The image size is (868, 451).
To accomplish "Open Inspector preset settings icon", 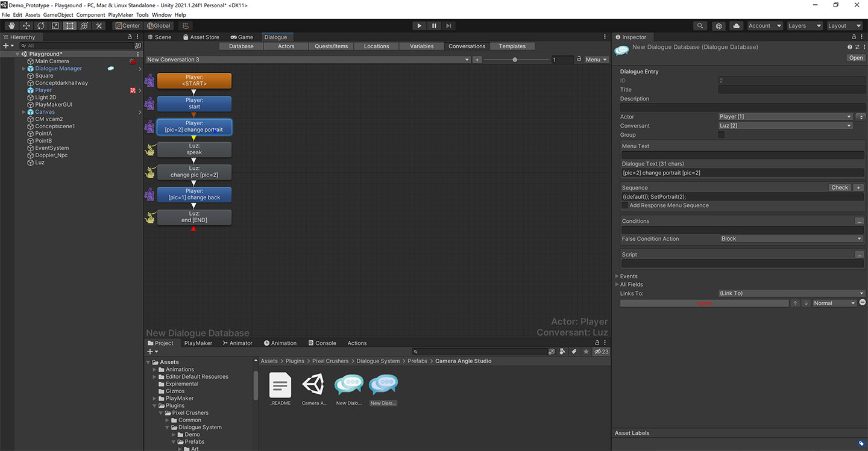I will click(857, 47).
